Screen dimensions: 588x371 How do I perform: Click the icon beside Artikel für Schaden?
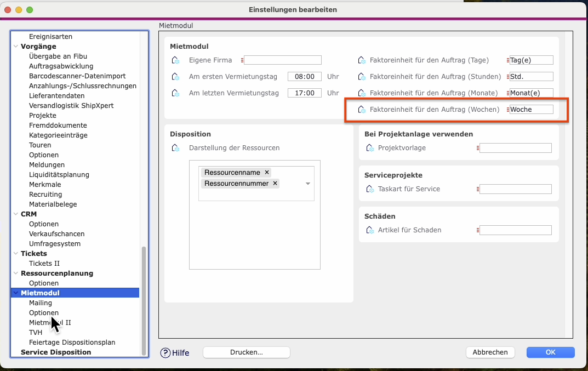(370, 230)
